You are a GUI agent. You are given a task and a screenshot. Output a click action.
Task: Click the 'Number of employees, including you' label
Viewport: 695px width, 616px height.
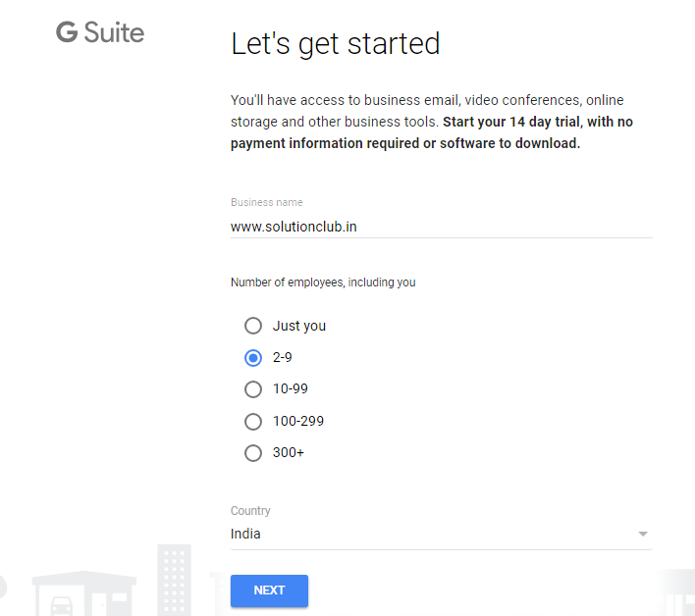coord(323,282)
